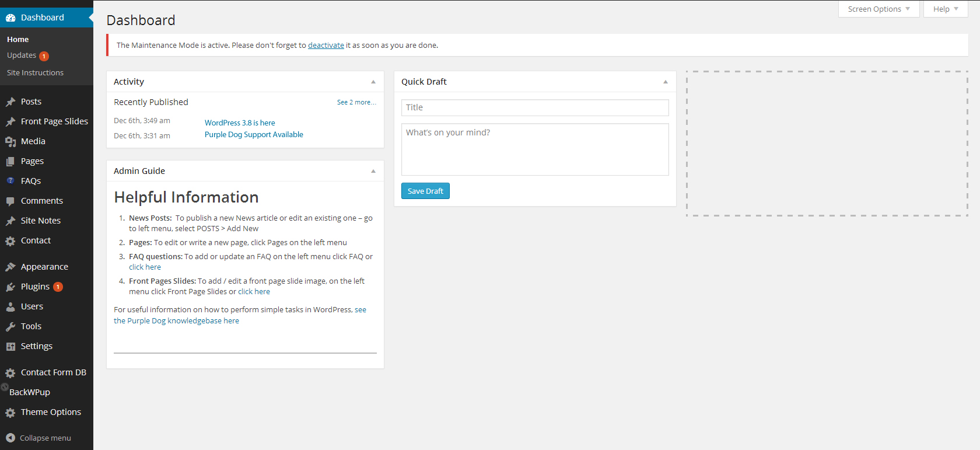Collapse the Admin Guide widget
980x450 pixels.
pyautogui.click(x=373, y=171)
